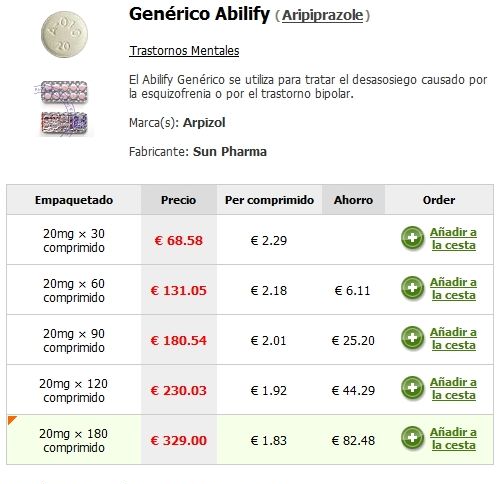Open the Trastornos Mentales category link
The height and width of the screenshot is (484, 500).
tap(184, 51)
